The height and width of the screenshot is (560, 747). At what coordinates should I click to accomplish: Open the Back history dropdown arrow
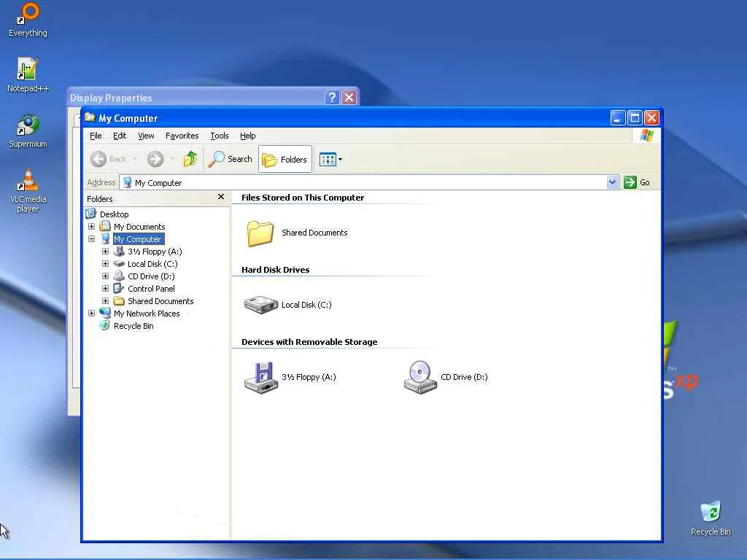click(x=135, y=159)
